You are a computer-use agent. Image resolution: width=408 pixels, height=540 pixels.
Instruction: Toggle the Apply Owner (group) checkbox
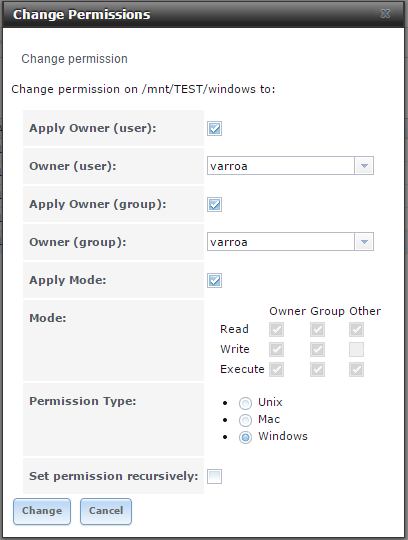point(214,205)
